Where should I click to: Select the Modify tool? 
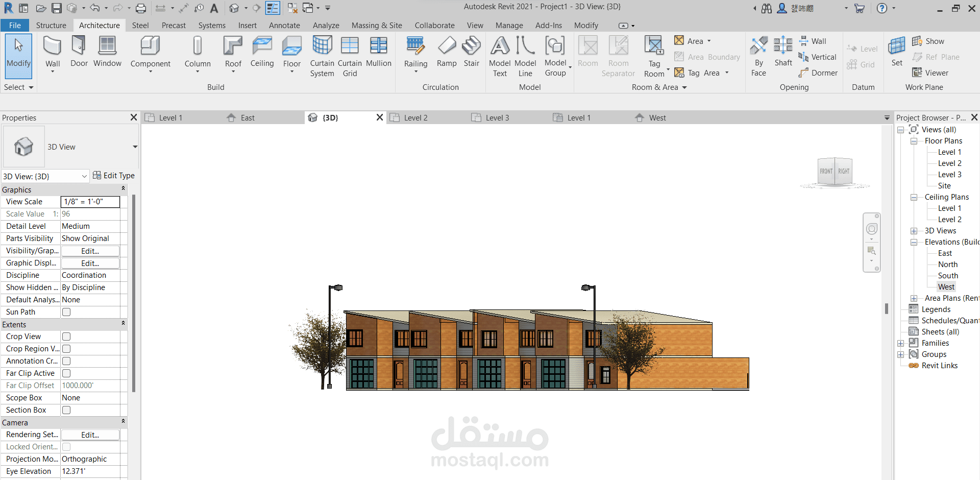(18, 55)
